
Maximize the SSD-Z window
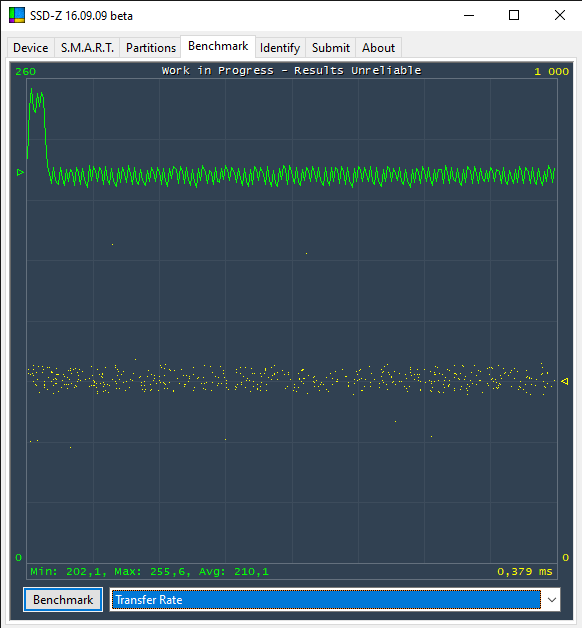click(514, 16)
